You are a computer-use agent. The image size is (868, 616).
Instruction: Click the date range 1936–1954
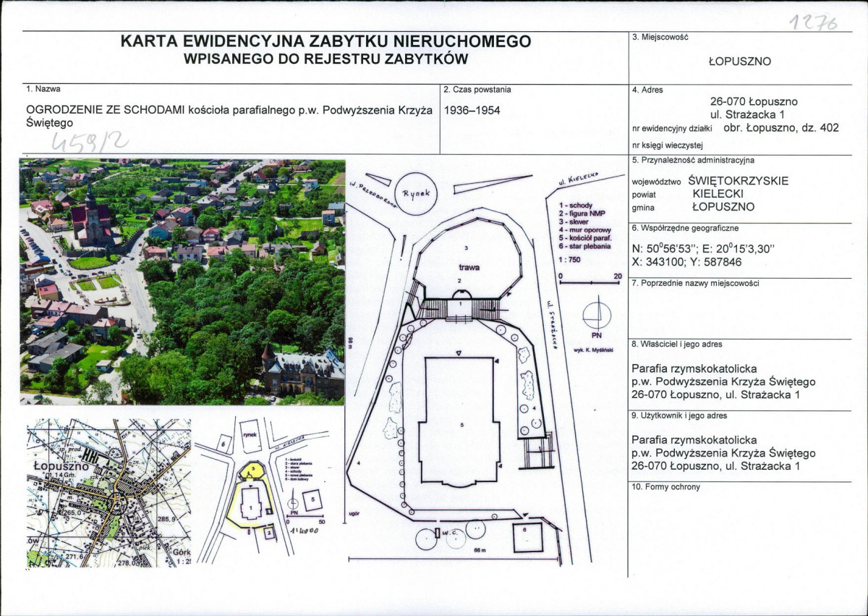pyautogui.click(x=472, y=111)
